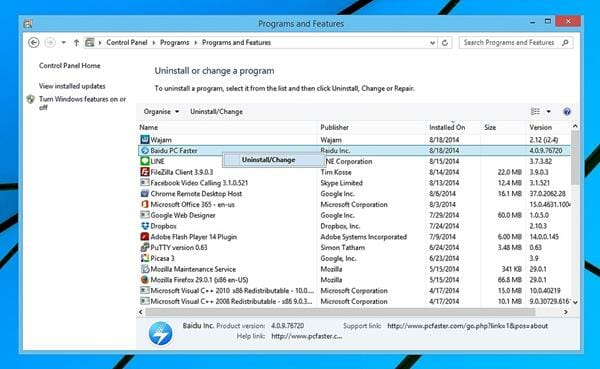The image size is (600, 369).
Task: Select Chrome Remote Desktop Host icon
Action: pos(145,193)
